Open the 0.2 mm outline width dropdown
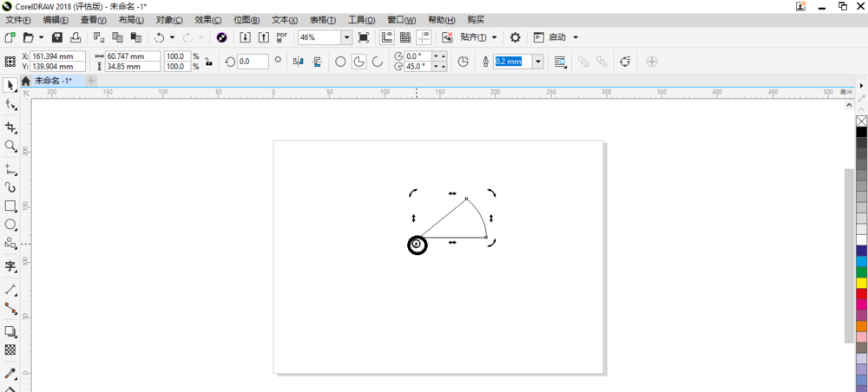The width and height of the screenshot is (868, 392). [538, 62]
